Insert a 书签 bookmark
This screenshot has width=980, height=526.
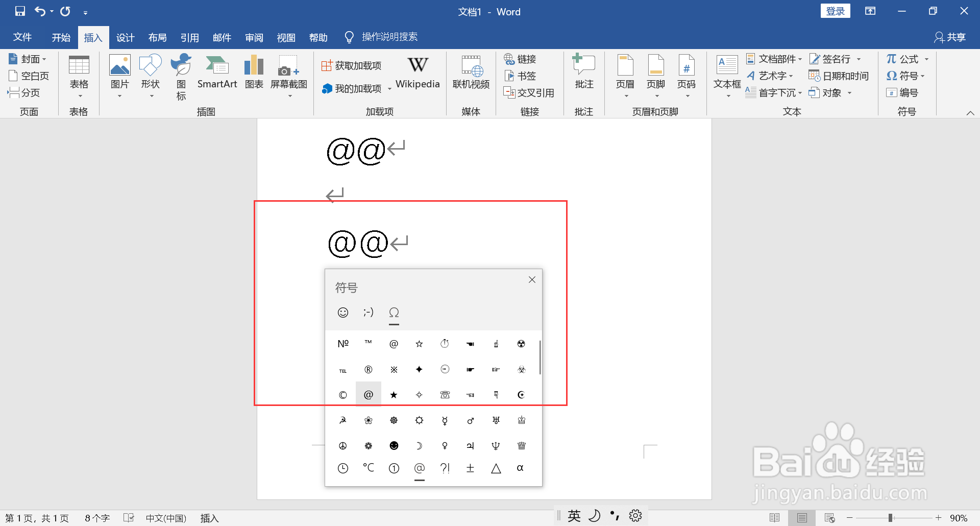(520, 76)
